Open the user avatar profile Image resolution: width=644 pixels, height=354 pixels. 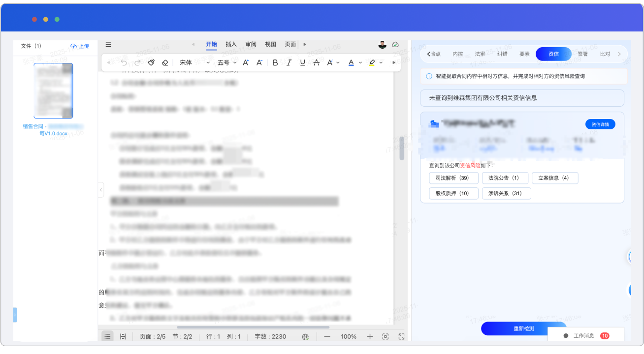(x=383, y=44)
